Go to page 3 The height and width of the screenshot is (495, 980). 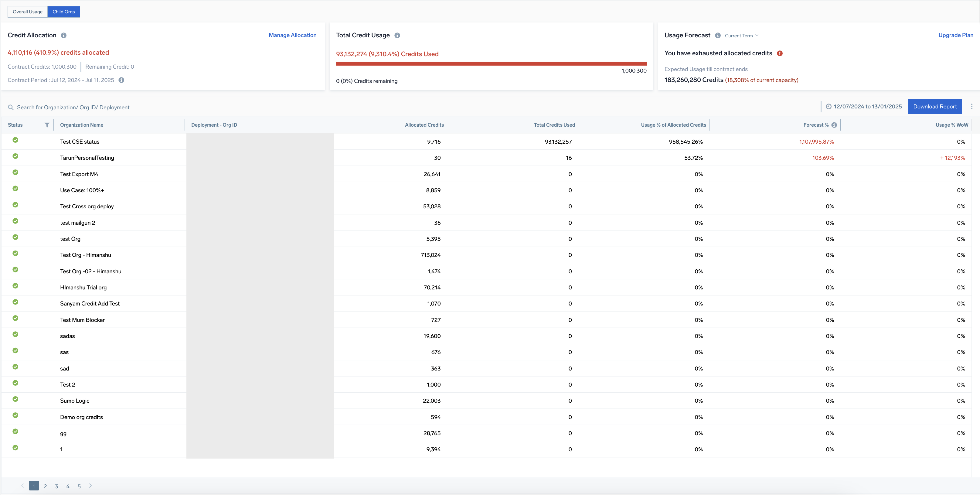pos(56,486)
